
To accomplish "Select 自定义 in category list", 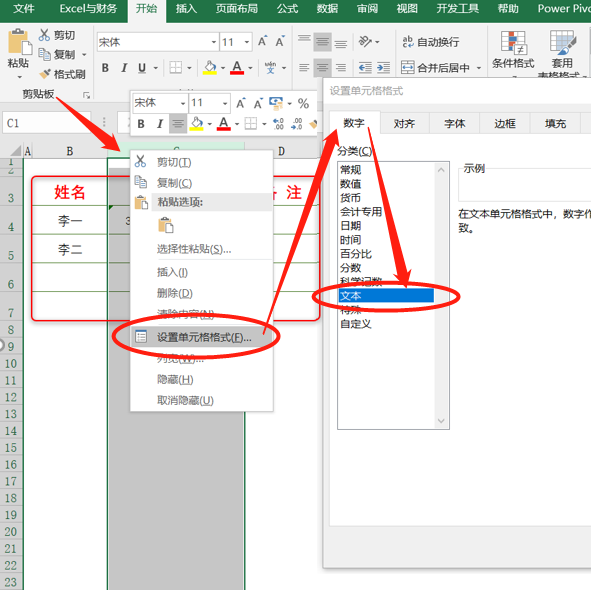I will 387,324.
